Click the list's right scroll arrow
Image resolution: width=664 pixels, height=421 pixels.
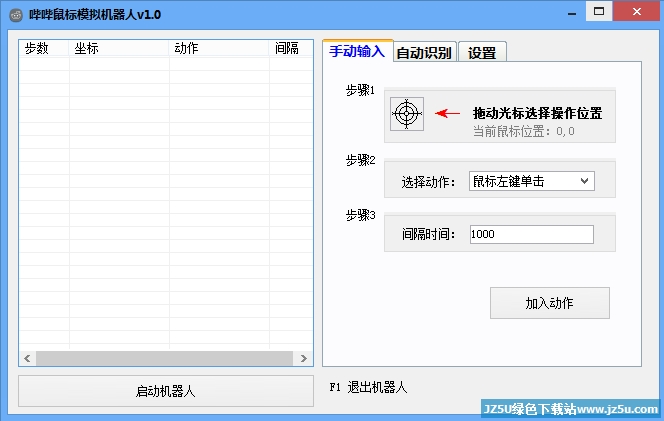coord(303,358)
